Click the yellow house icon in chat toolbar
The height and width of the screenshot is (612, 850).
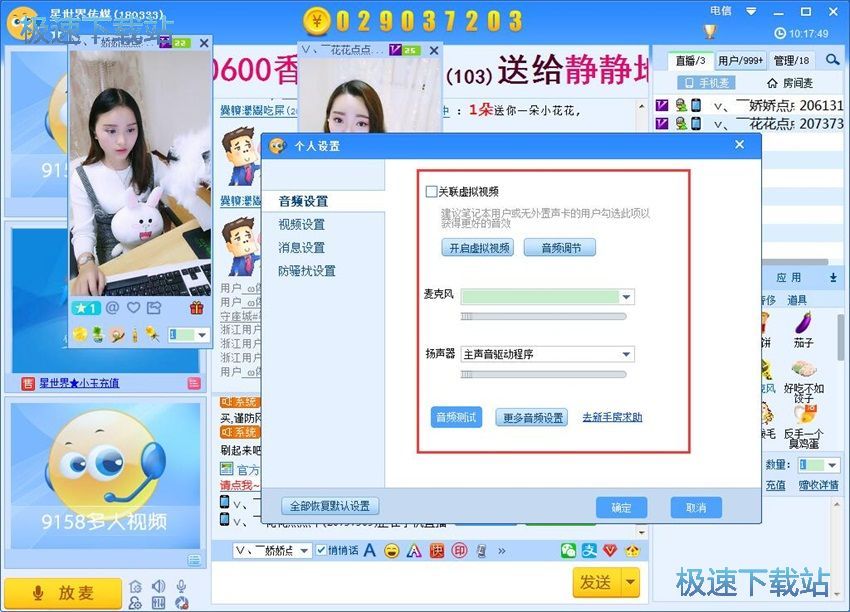pos(632,551)
